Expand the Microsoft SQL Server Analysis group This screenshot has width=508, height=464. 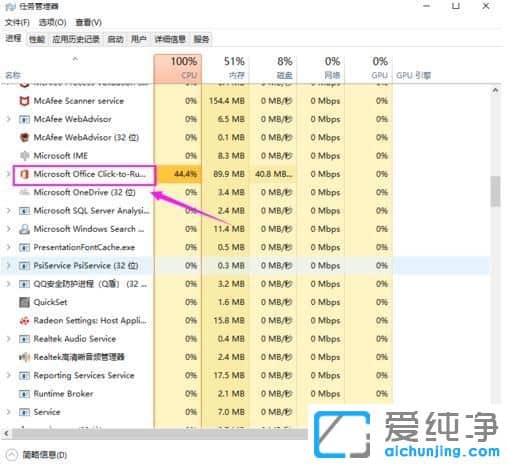coord(9,211)
